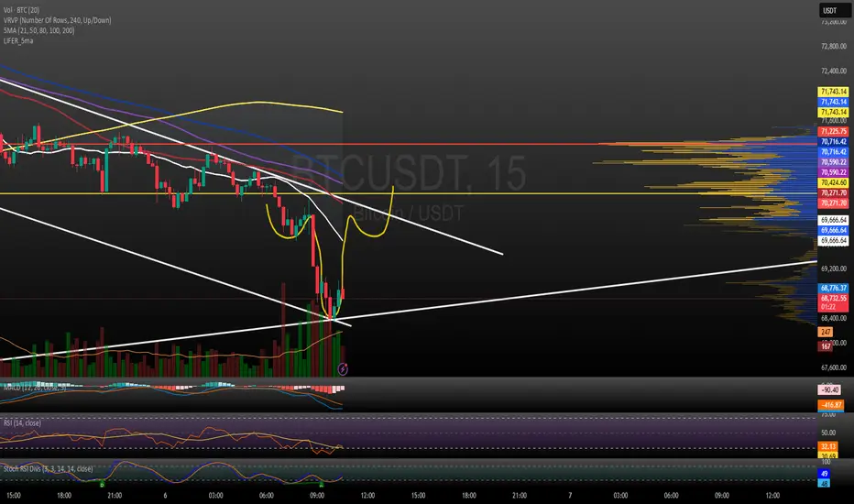The height and width of the screenshot is (504, 854).
Task: Click the 72,400.00 price scale tick
Action: pyautogui.click(x=833, y=71)
